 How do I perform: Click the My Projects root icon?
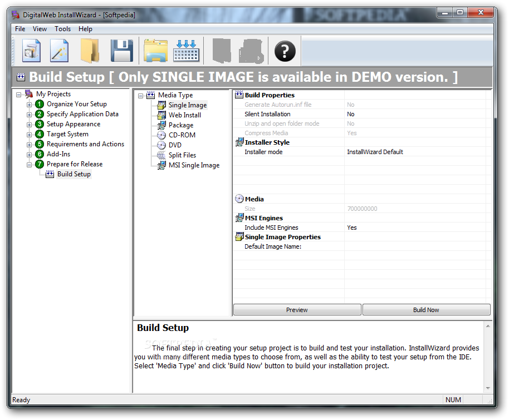[29, 94]
